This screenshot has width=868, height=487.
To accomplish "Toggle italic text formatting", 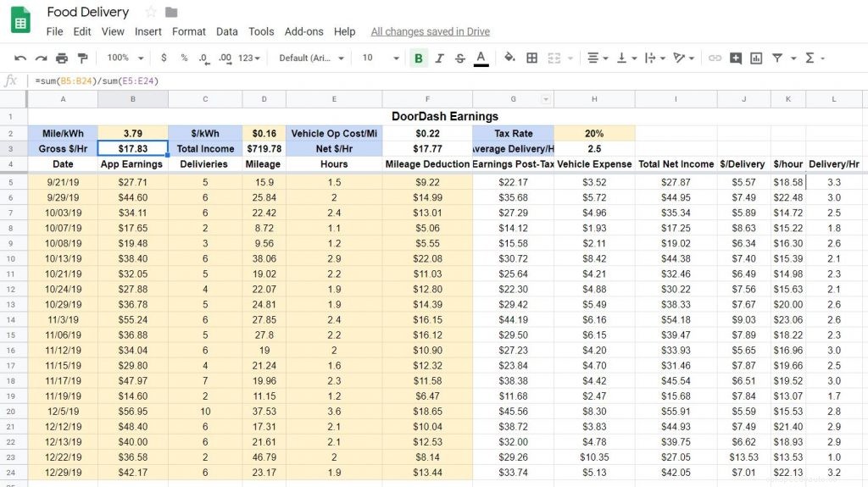I will click(439, 58).
